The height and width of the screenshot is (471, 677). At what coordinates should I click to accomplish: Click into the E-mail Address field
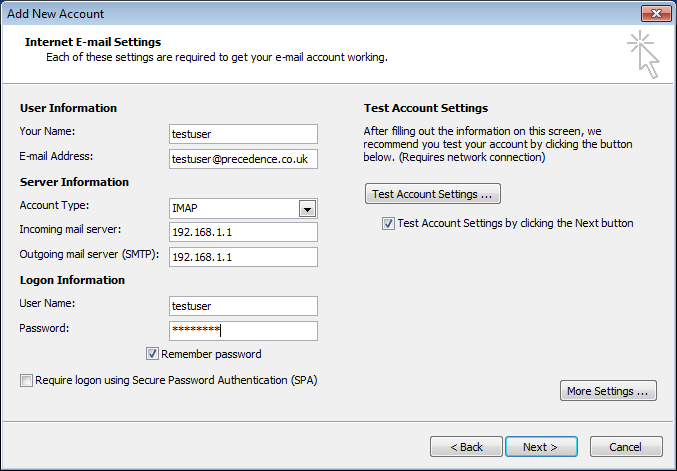point(243,159)
